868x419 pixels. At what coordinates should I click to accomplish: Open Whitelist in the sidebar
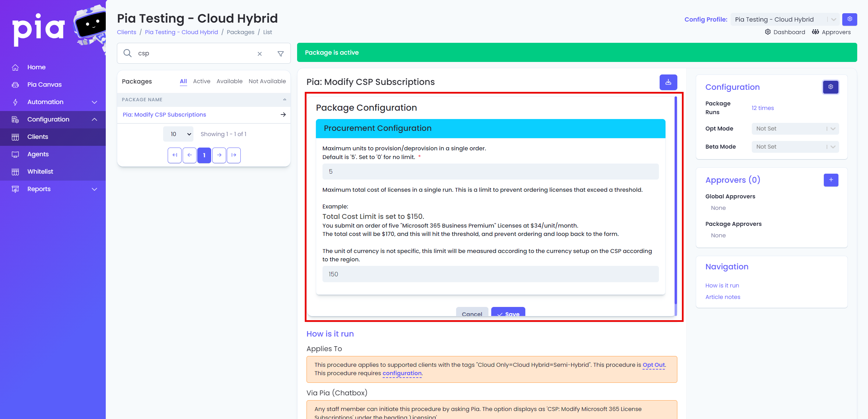pyautogui.click(x=40, y=172)
